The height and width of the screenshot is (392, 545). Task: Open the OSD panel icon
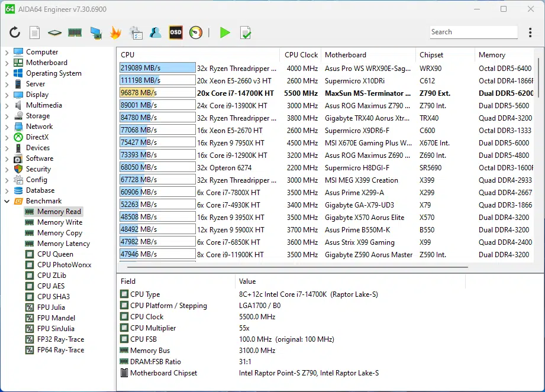[x=176, y=33]
